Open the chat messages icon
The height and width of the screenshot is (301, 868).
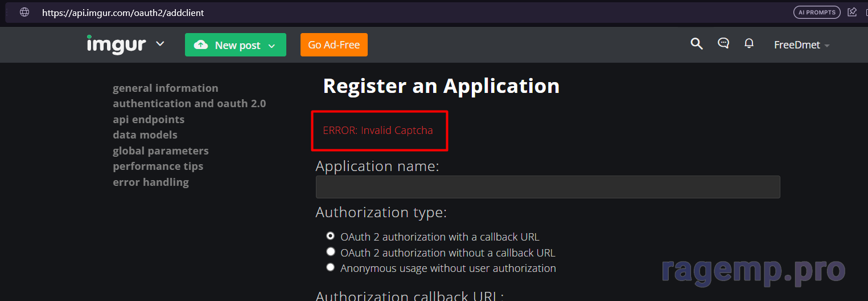coord(723,43)
